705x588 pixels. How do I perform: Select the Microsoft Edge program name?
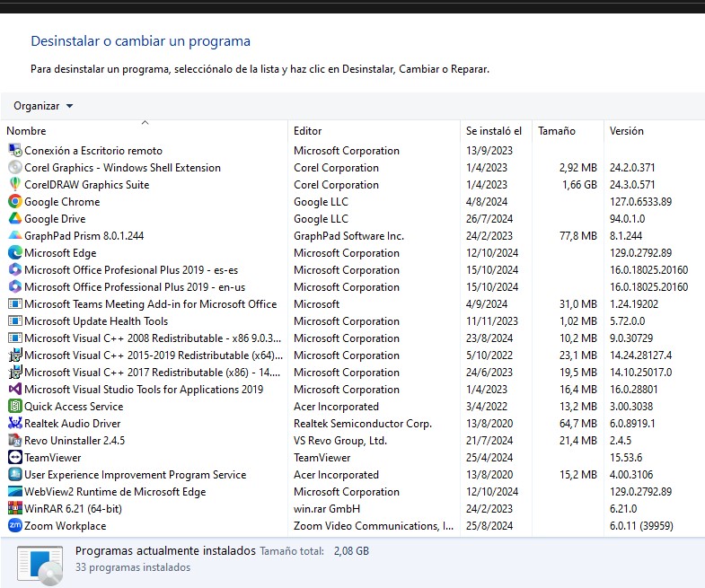60,253
